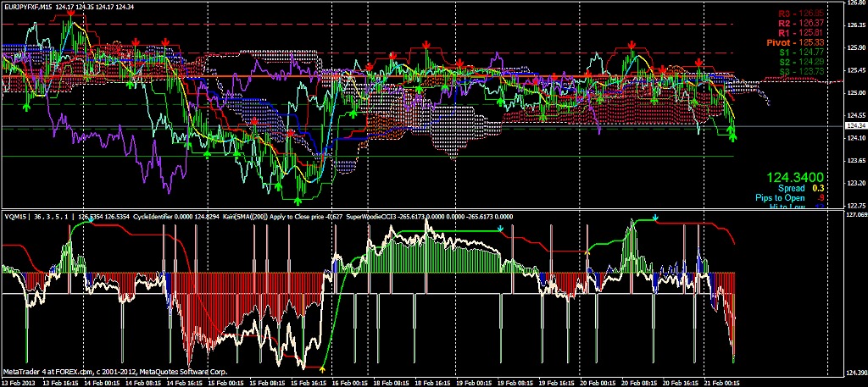
Task: Click the 123.20 price axis label
Action: click(x=856, y=183)
